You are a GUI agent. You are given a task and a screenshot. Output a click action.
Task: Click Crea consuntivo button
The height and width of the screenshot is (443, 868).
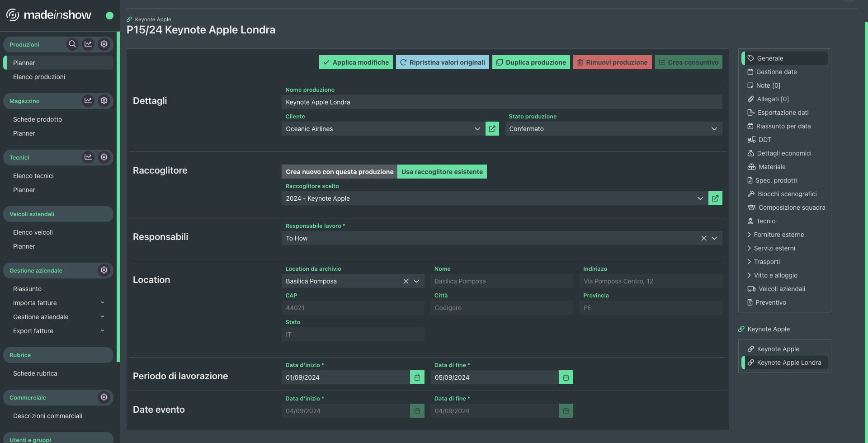689,62
